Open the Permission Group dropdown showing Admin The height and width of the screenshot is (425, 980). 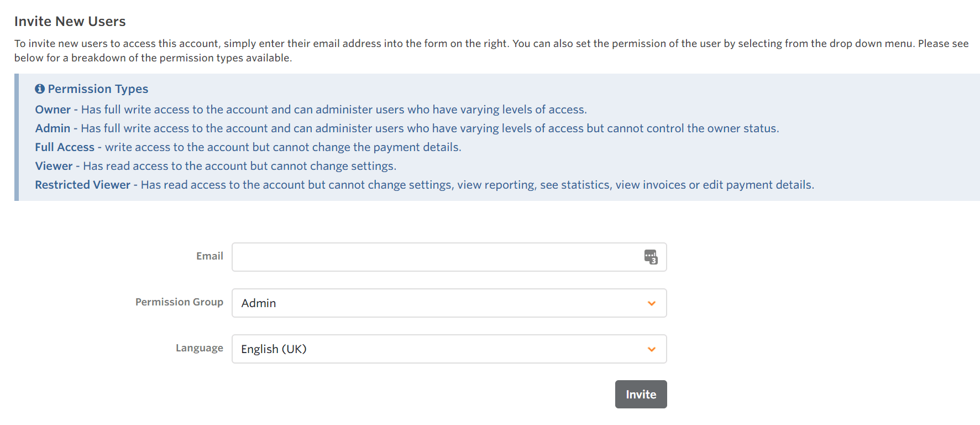pyautogui.click(x=442, y=303)
